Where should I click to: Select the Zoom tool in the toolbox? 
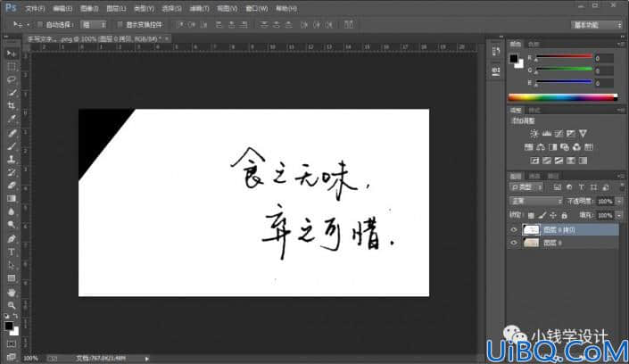tap(12, 305)
